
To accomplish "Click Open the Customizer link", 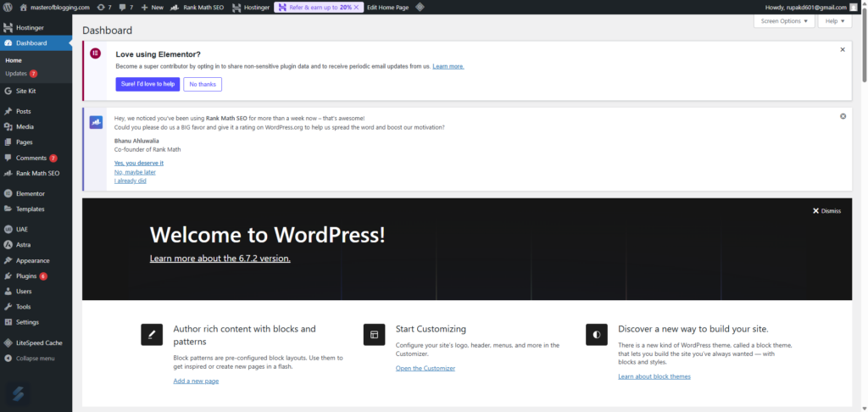I will 426,368.
